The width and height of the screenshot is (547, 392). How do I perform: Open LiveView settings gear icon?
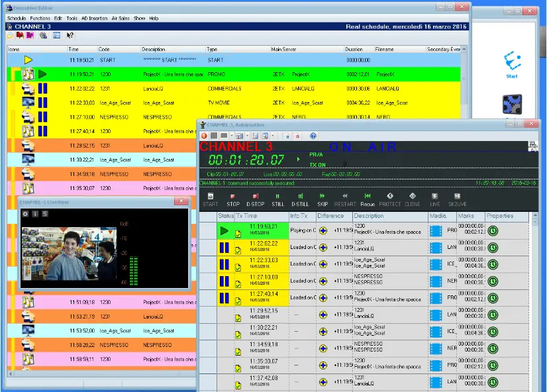(x=26, y=213)
